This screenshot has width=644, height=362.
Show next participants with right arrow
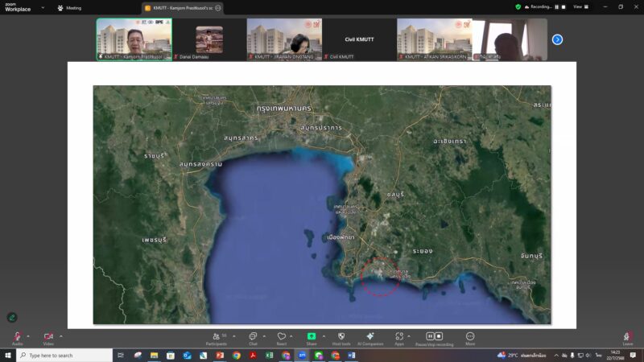click(x=557, y=39)
